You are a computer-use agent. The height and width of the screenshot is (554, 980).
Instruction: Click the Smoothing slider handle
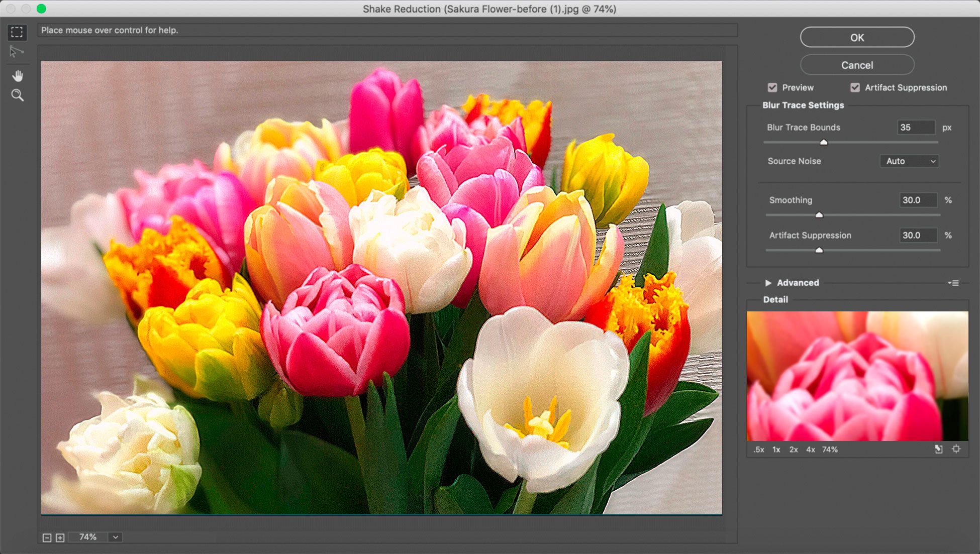click(x=819, y=215)
